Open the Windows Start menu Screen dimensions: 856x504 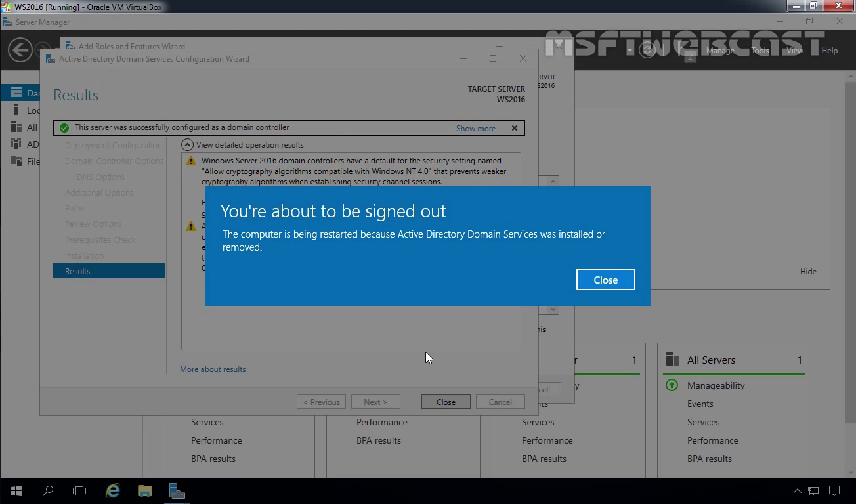16,491
